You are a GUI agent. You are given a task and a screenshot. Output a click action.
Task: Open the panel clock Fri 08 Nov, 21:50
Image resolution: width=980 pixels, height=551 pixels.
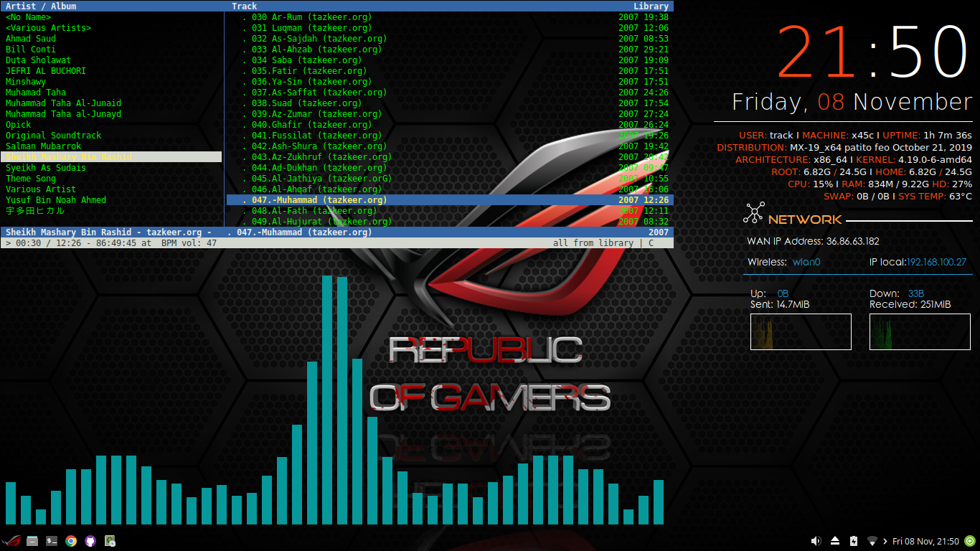pyautogui.click(x=925, y=541)
